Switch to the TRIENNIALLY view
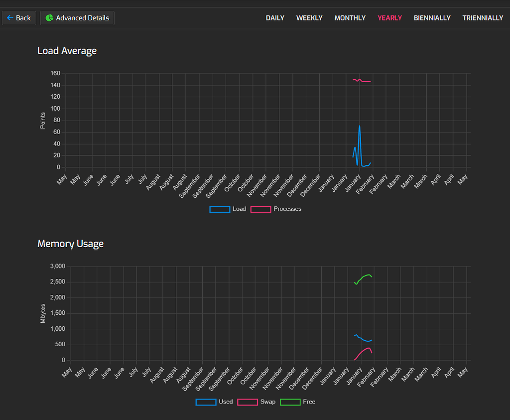Viewport: 510px width, 420px height. coord(483,18)
